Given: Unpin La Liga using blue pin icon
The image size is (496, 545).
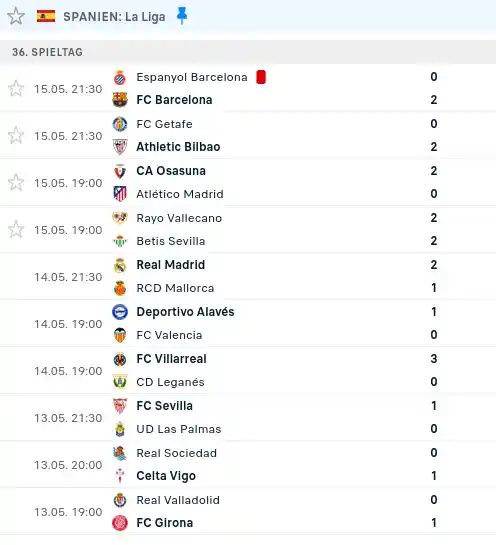Looking at the screenshot, I should tap(182, 16).
